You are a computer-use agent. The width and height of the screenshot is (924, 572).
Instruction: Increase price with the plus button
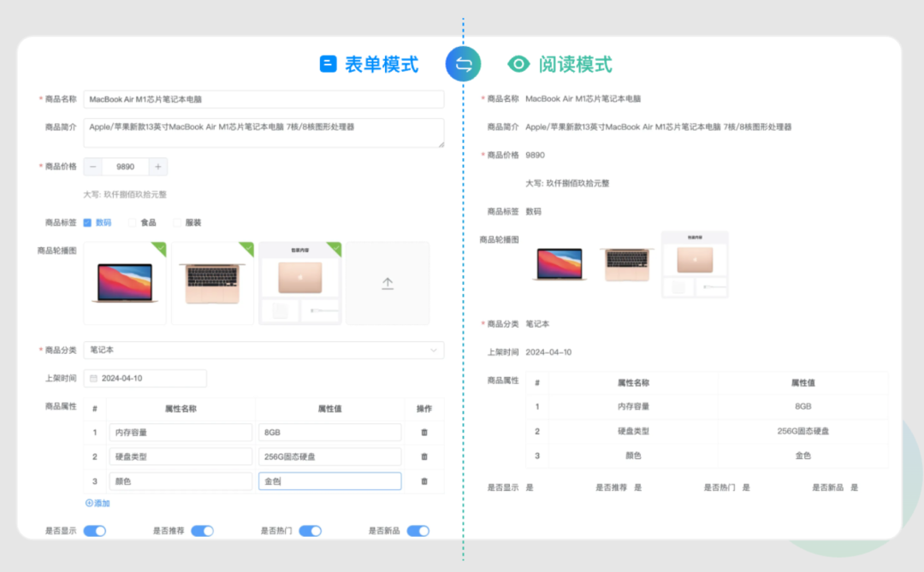[158, 167]
